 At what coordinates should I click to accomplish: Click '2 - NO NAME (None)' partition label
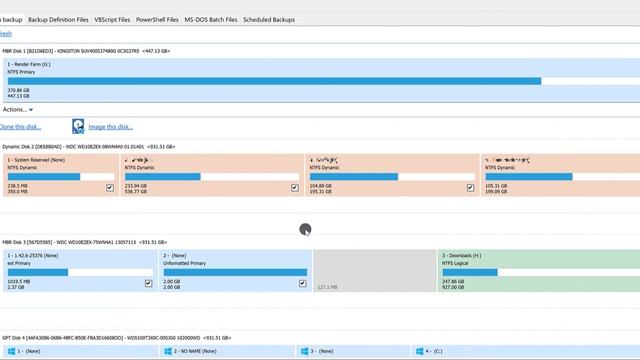click(x=195, y=351)
